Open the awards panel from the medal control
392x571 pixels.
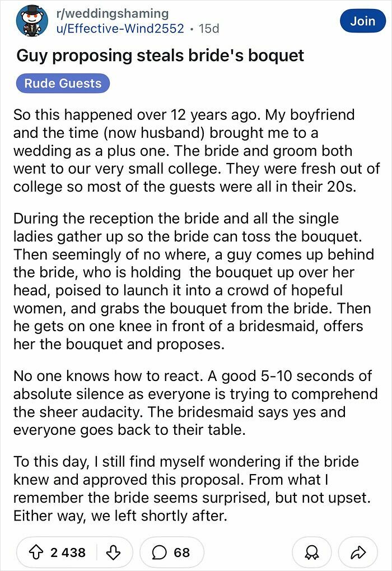coord(312,553)
